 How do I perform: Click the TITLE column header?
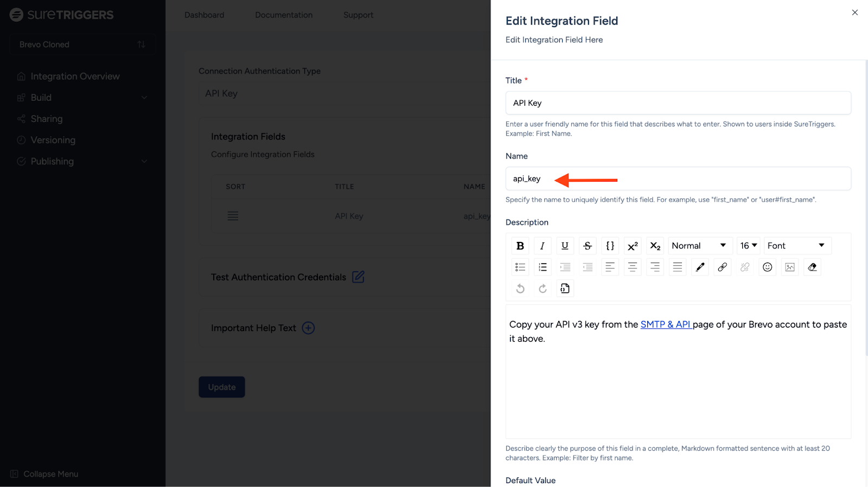tap(344, 187)
